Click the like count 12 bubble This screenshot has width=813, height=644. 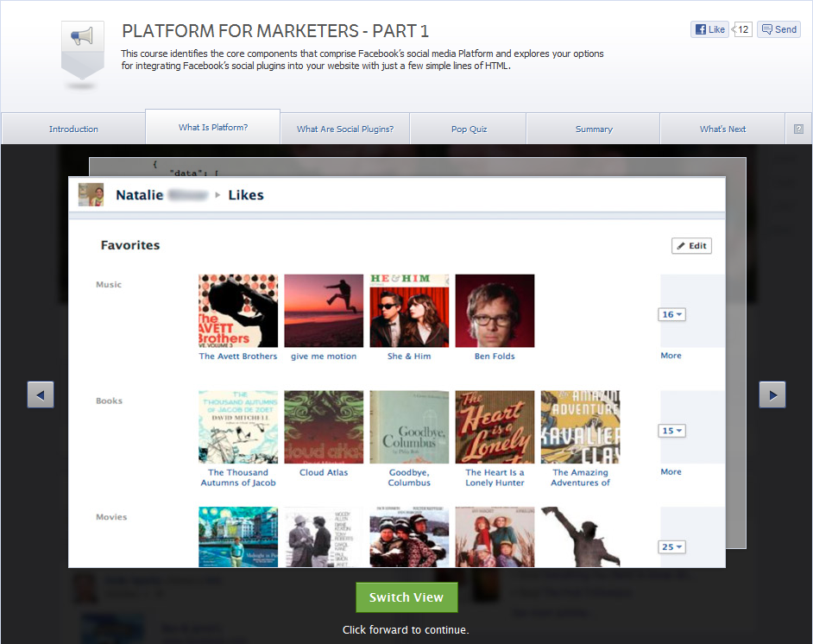point(742,29)
